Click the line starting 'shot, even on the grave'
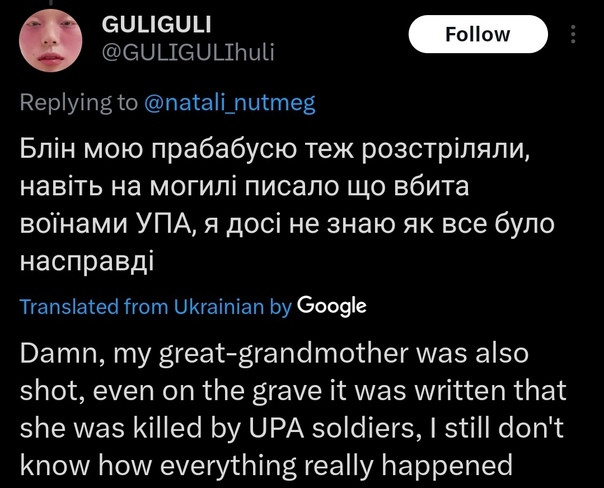Image resolution: width=604 pixels, height=488 pixels. coord(293,391)
